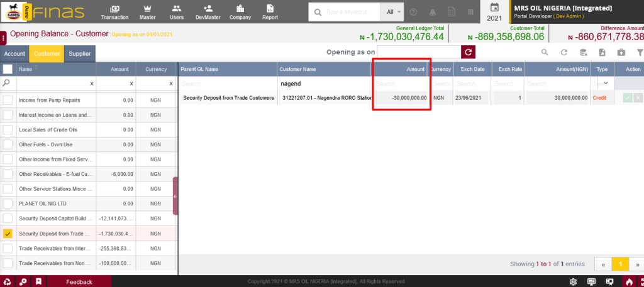Sort by the Name column arrows
The height and width of the screenshot is (287, 644).
point(36,68)
